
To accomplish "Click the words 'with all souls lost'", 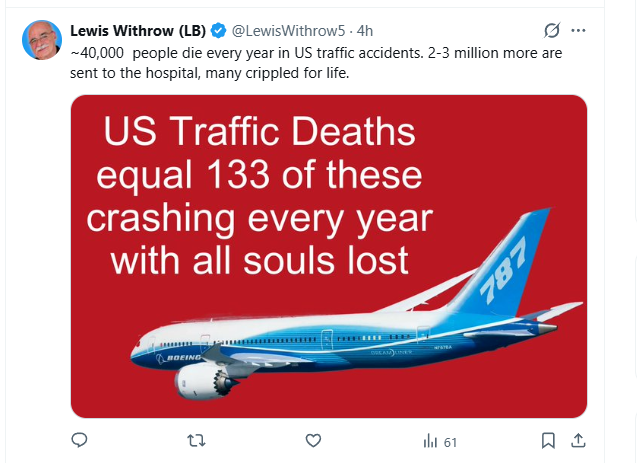I will coord(260,260).
